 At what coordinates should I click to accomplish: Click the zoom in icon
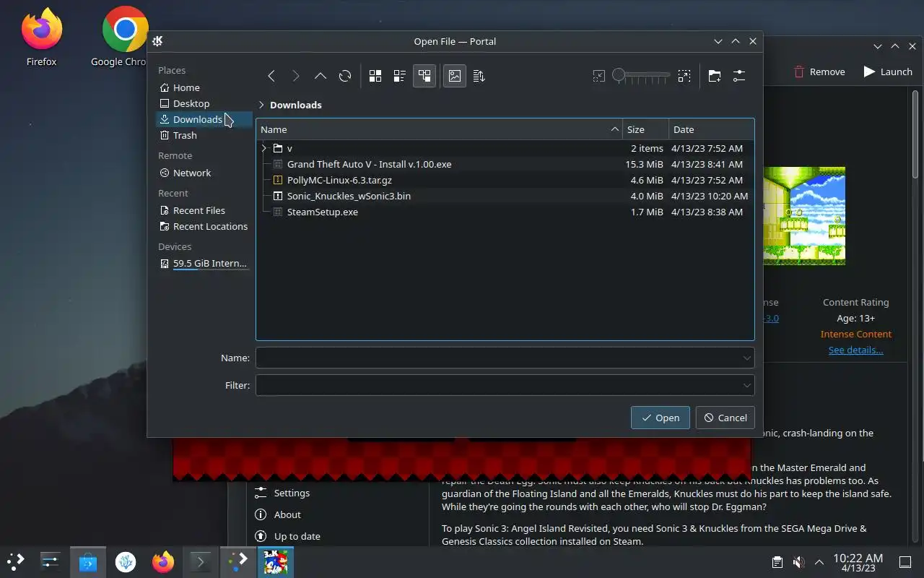[x=684, y=76]
